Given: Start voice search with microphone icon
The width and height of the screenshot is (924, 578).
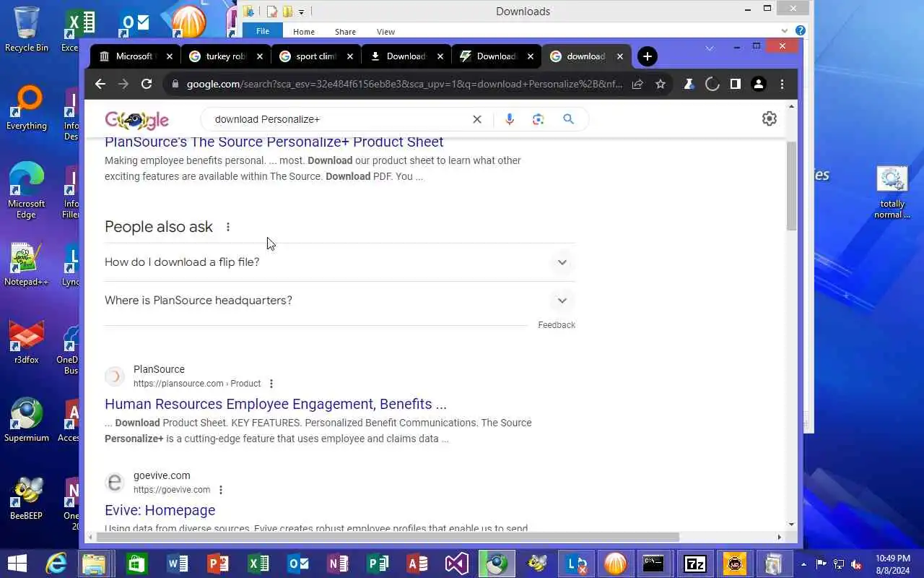Looking at the screenshot, I should pos(510,119).
